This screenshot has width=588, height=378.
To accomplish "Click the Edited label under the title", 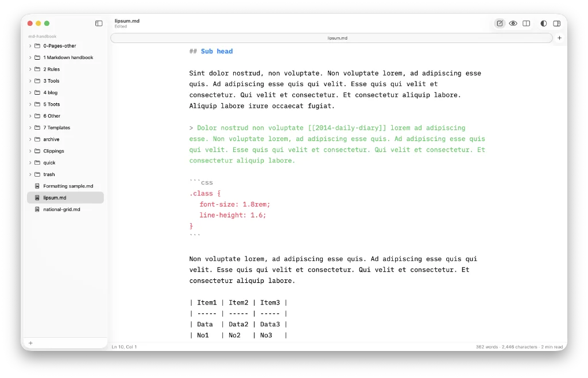I will click(121, 26).
